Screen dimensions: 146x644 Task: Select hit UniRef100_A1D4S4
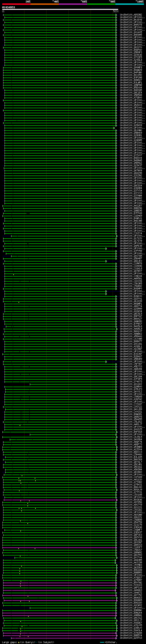coord(131,311)
